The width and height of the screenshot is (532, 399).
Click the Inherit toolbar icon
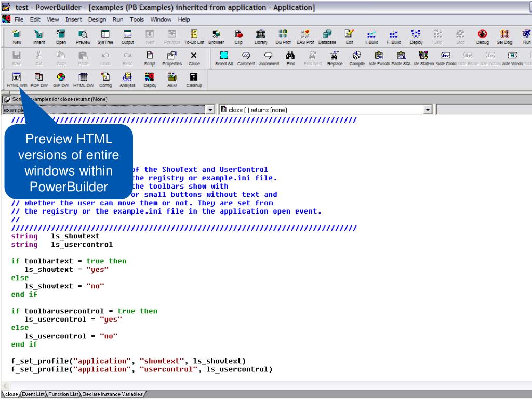coord(39,37)
